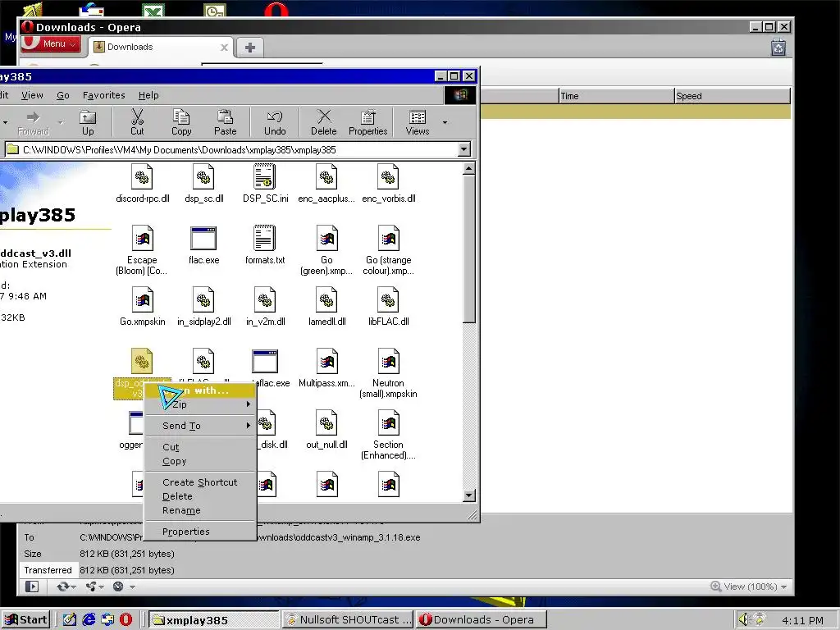Screen dimensions: 840x630
Task: Choose Cut in the context menu
Action: pos(201,447)
